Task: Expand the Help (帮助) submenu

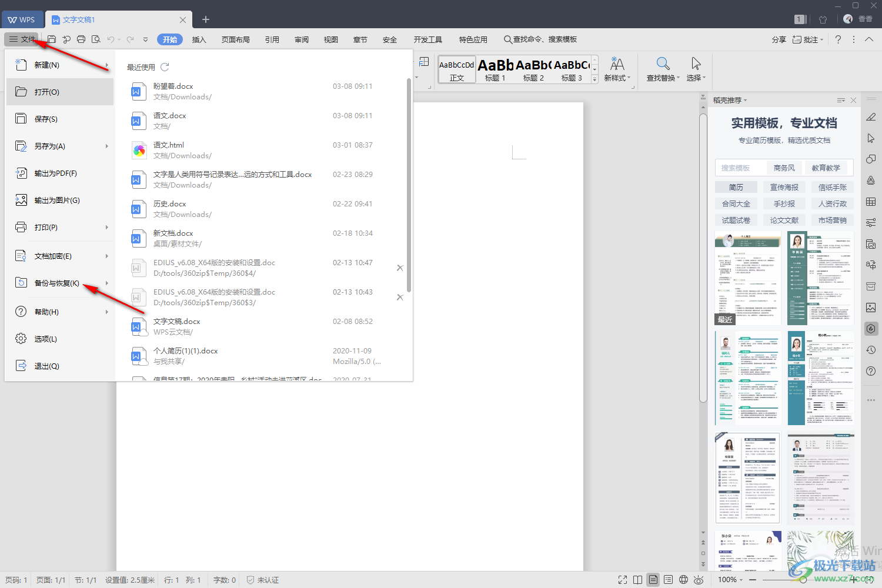Action: (107, 312)
